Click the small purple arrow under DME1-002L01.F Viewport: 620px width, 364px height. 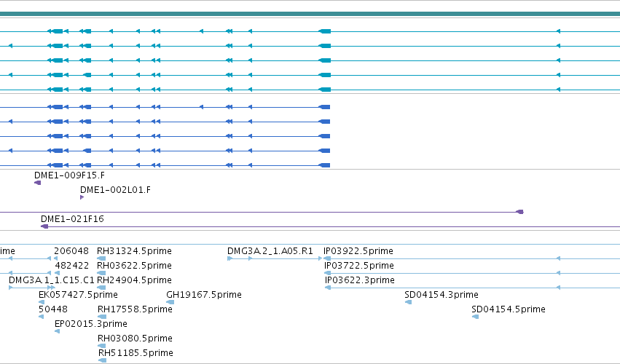82,197
